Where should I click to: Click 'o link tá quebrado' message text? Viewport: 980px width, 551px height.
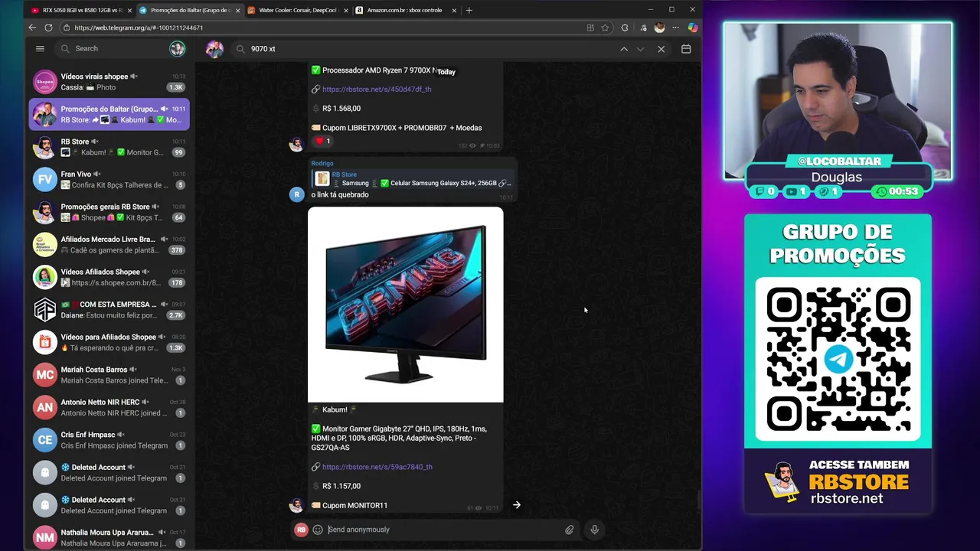[340, 194]
